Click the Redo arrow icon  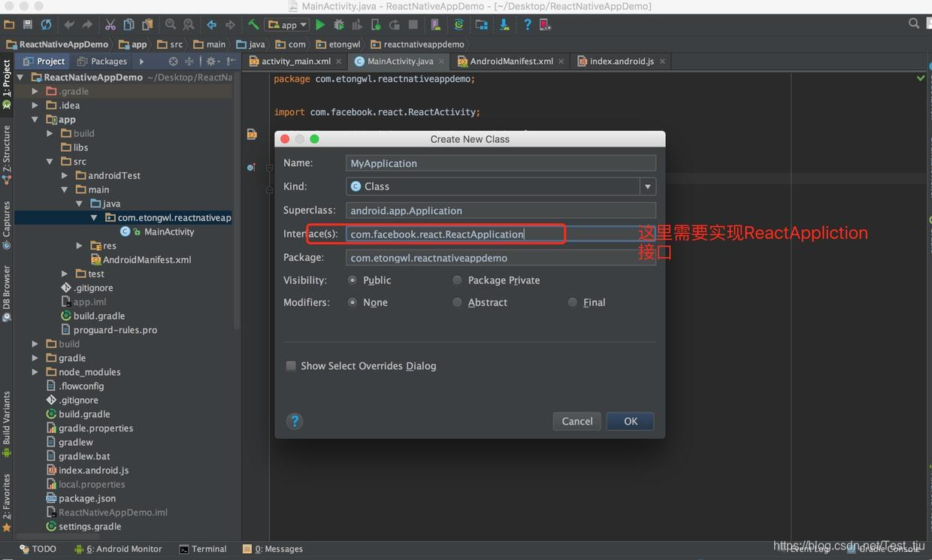point(87,25)
